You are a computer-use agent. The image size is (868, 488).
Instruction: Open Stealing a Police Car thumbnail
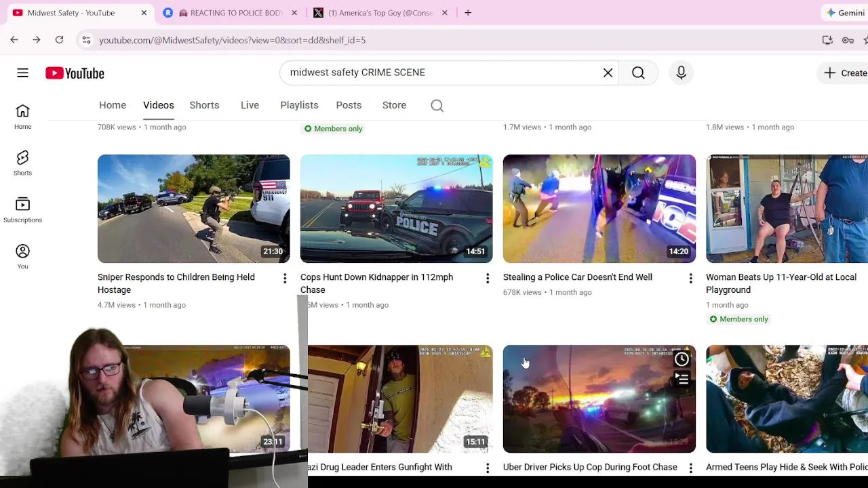click(x=599, y=209)
